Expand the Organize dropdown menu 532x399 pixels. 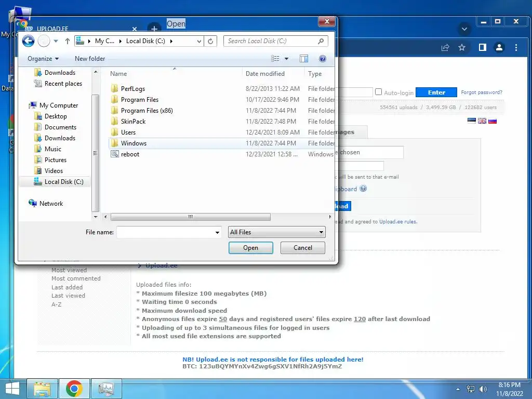coord(43,59)
